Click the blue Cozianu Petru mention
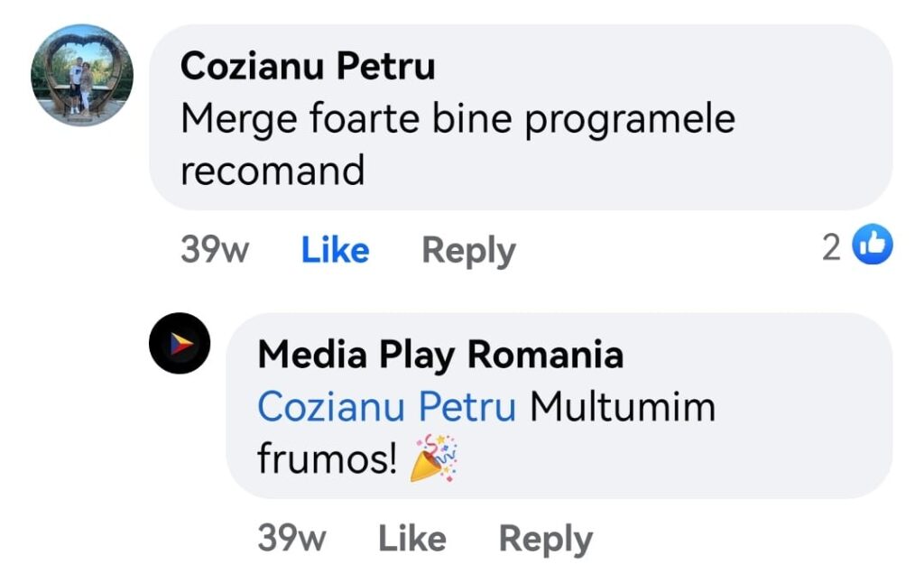Screen dimensions: 924x583 pyautogui.click(x=386, y=407)
